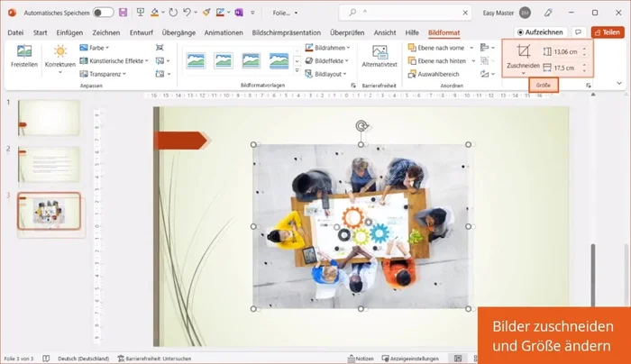This screenshot has height=364, width=631.
Task: Select slide 2 thumbnail
Action: tap(49, 164)
